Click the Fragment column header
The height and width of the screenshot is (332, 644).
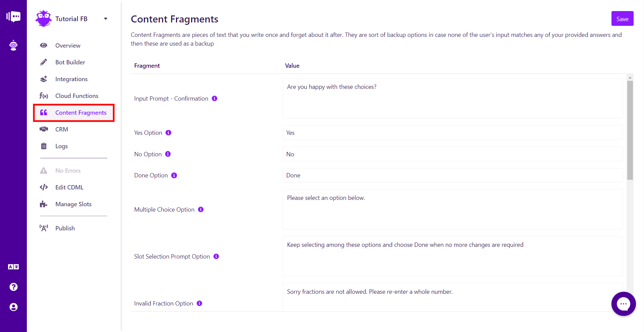147,66
